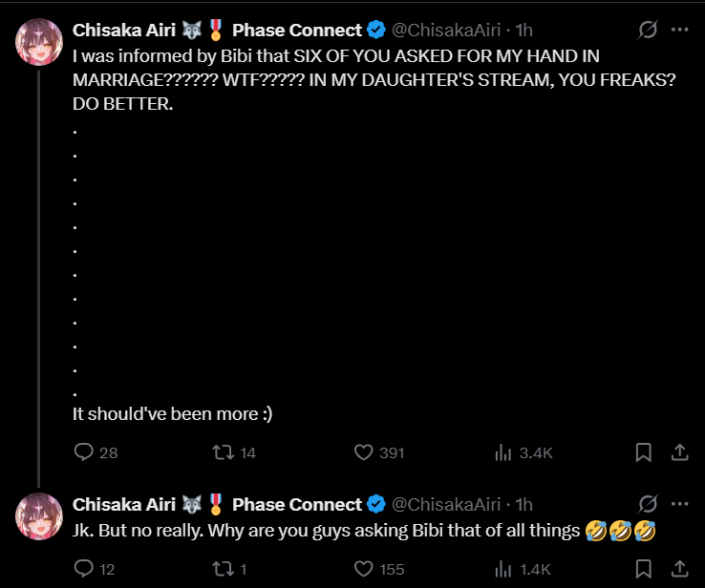Repost the second tweet with 1 repost
This screenshot has height=588, width=705.
222,569
